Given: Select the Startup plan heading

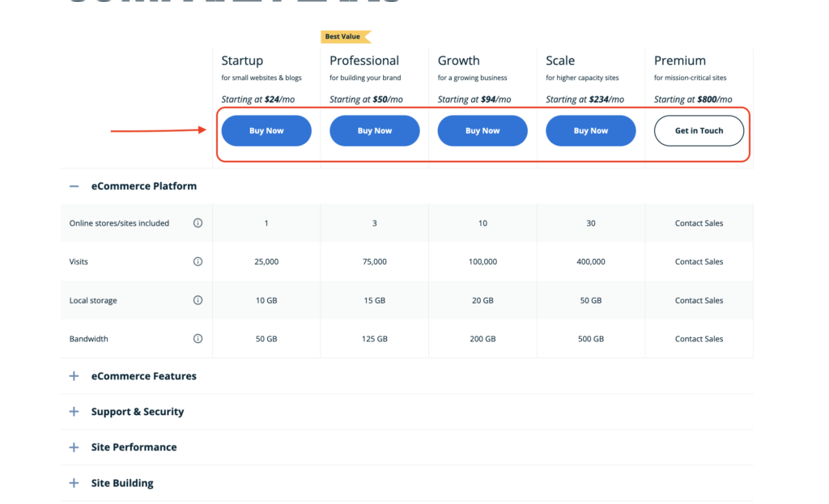Looking at the screenshot, I should pyautogui.click(x=242, y=61).
